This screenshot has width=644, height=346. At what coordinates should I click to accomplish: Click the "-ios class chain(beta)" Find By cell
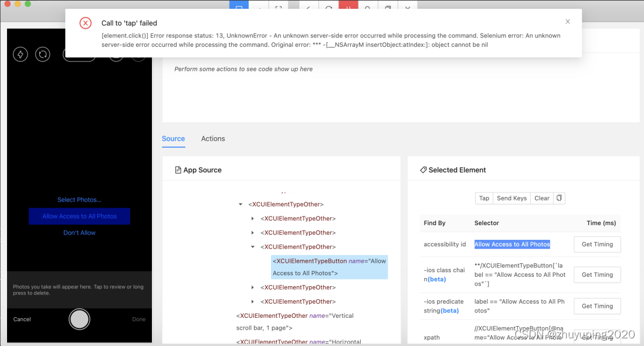click(x=445, y=274)
